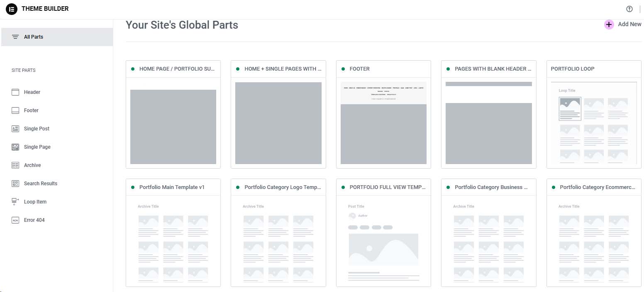Click green dot on HOME PAGE / PORTFOLIO card

(133, 69)
